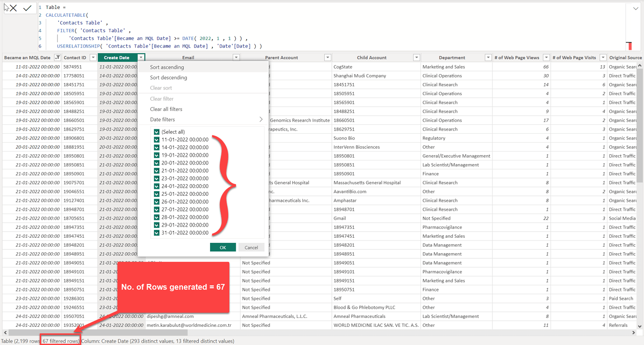644x345 pixels.
Task: Open Parent Account column filter arrow
Action: (x=328, y=58)
